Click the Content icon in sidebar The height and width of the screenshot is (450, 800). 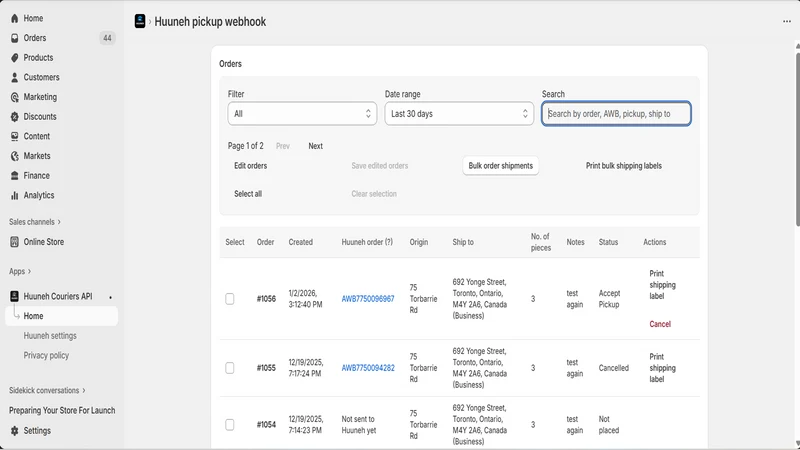[14, 136]
